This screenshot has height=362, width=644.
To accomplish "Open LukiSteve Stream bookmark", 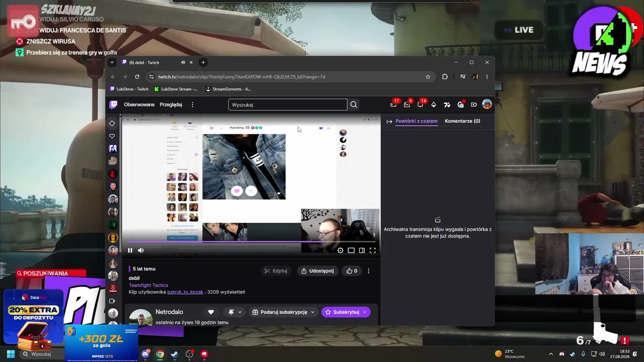I will [176, 89].
